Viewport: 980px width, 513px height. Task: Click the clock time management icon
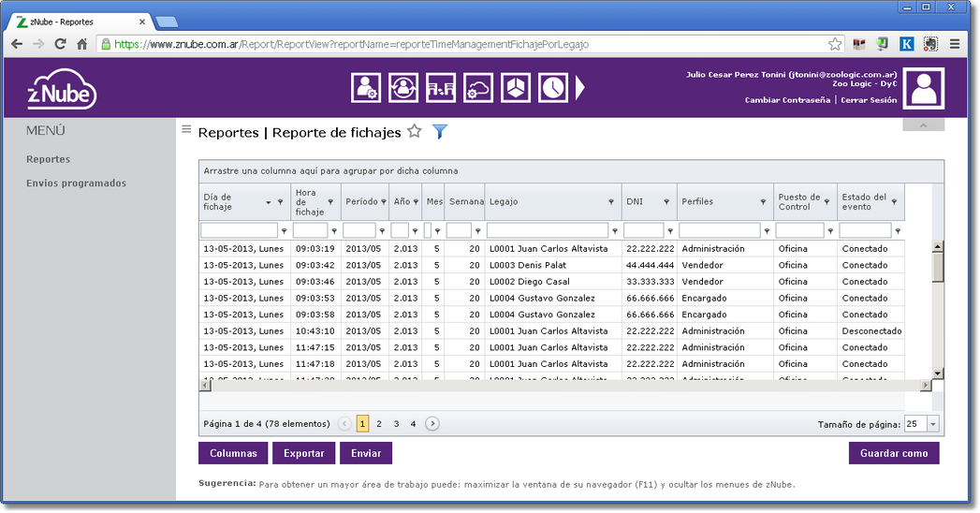pyautogui.click(x=553, y=88)
